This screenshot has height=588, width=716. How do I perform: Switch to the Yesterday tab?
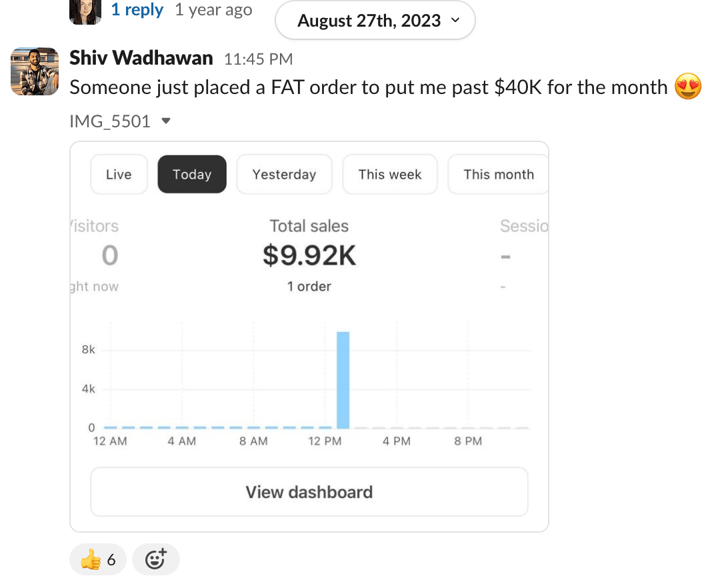[x=284, y=175]
